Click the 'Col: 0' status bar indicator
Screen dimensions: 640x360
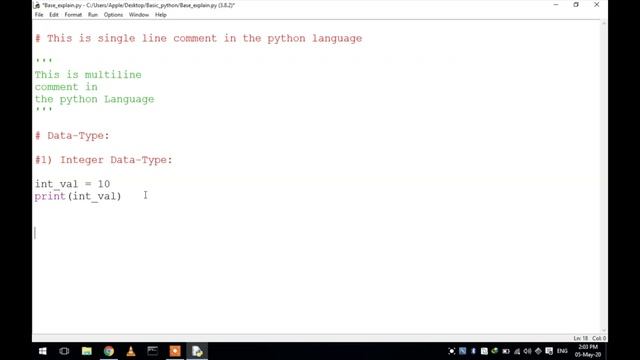(599, 338)
